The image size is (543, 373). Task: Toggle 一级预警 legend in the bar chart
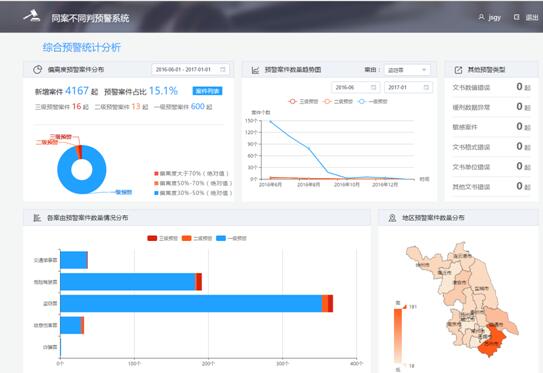pos(231,238)
